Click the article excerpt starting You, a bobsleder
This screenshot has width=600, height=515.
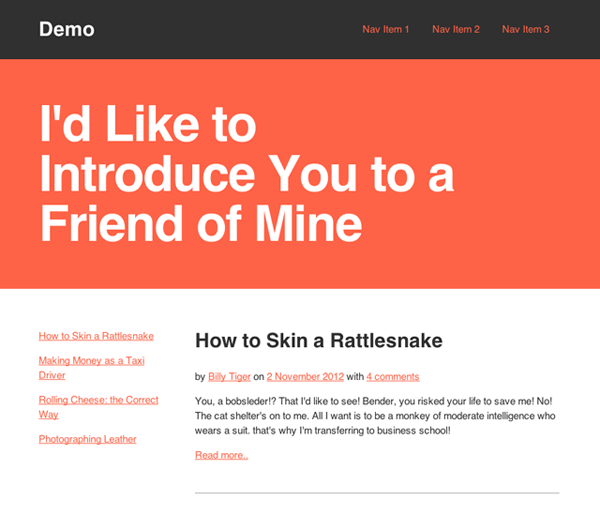click(375, 416)
